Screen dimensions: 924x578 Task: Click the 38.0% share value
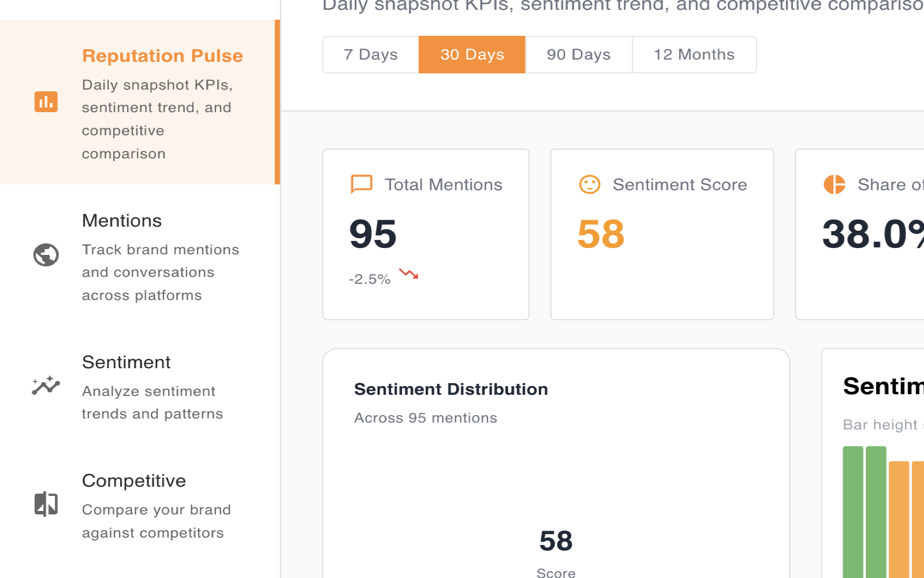click(x=873, y=234)
